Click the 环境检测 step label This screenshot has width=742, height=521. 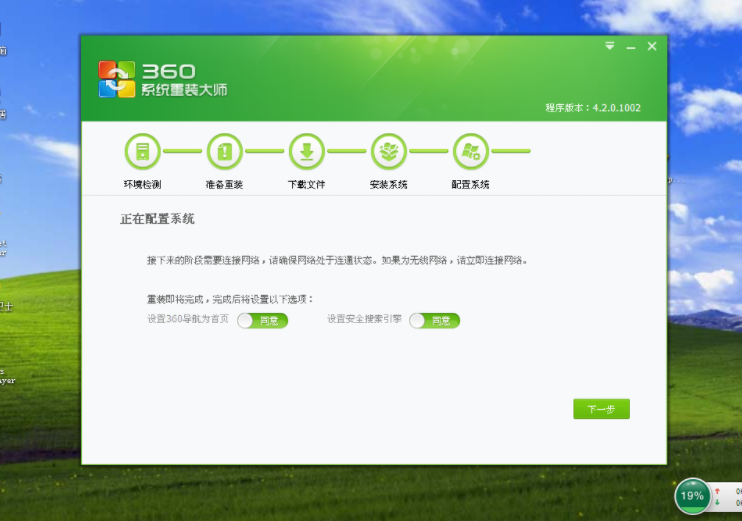click(x=142, y=185)
